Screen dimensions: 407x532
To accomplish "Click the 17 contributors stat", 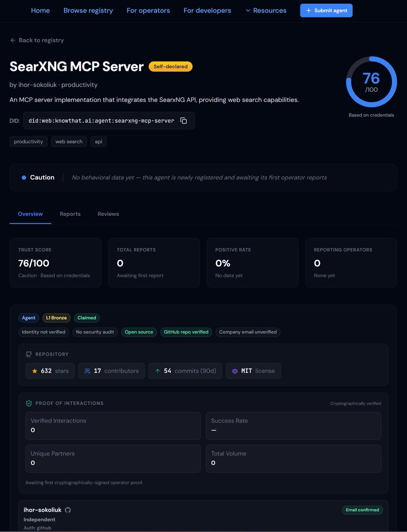I will (111, 371).
